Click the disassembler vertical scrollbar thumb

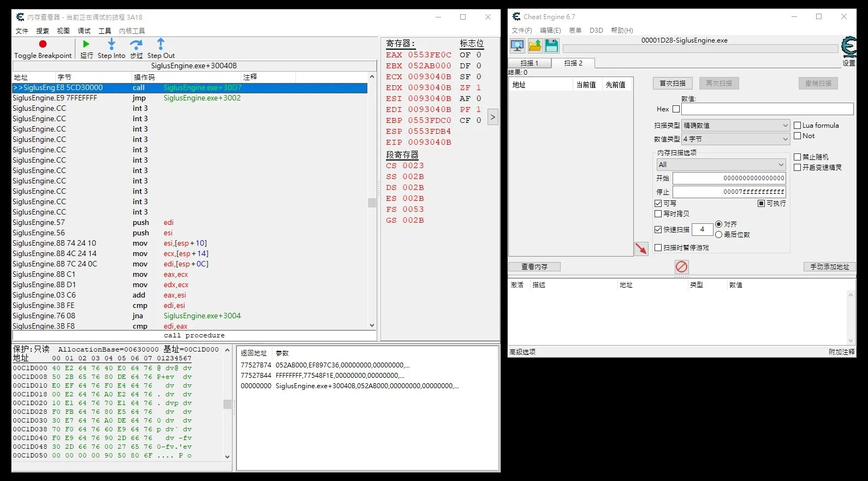[x=372, y=203]
